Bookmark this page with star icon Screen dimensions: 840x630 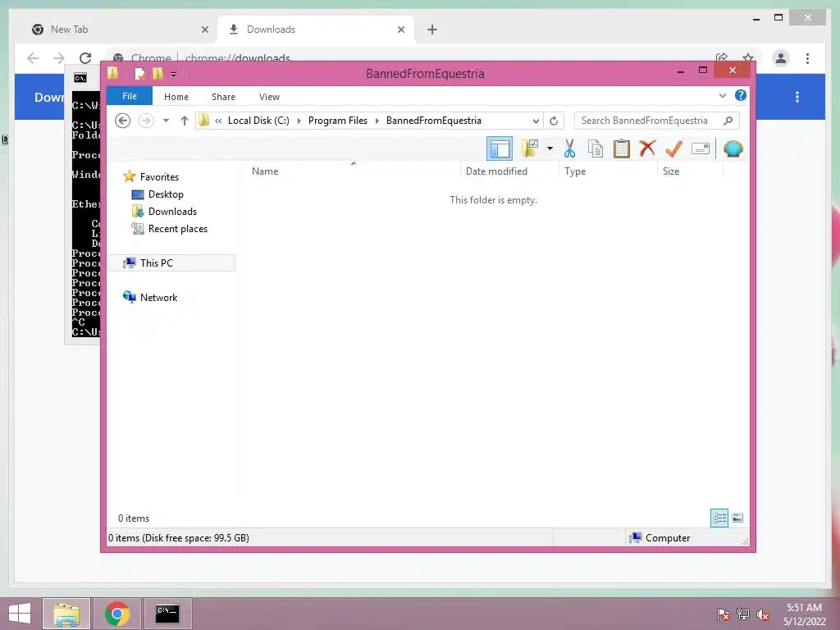748,57
